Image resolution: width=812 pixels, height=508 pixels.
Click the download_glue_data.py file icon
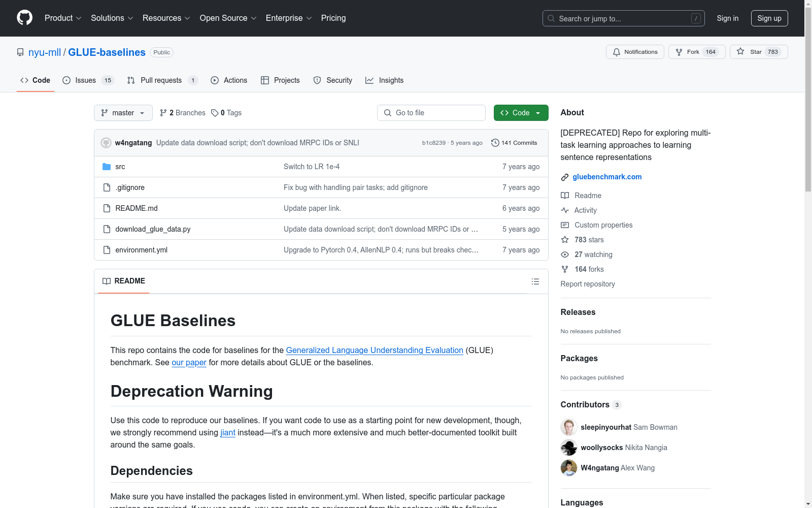(107, 229)
